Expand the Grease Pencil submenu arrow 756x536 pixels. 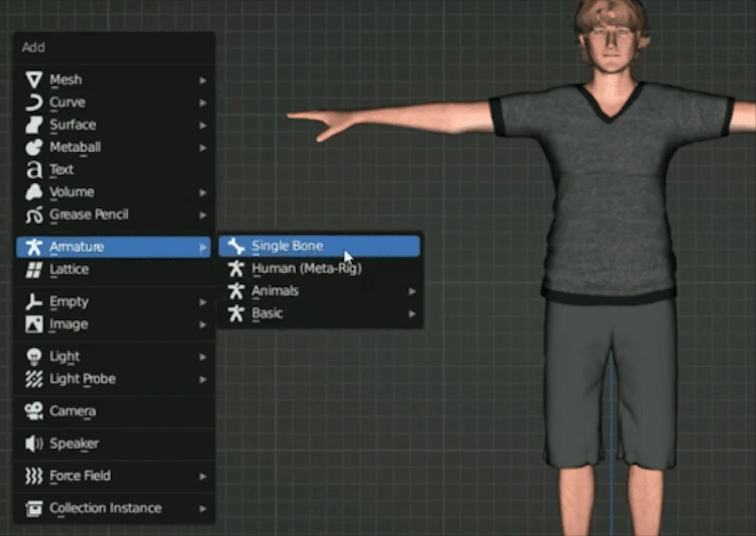(203, 215)
